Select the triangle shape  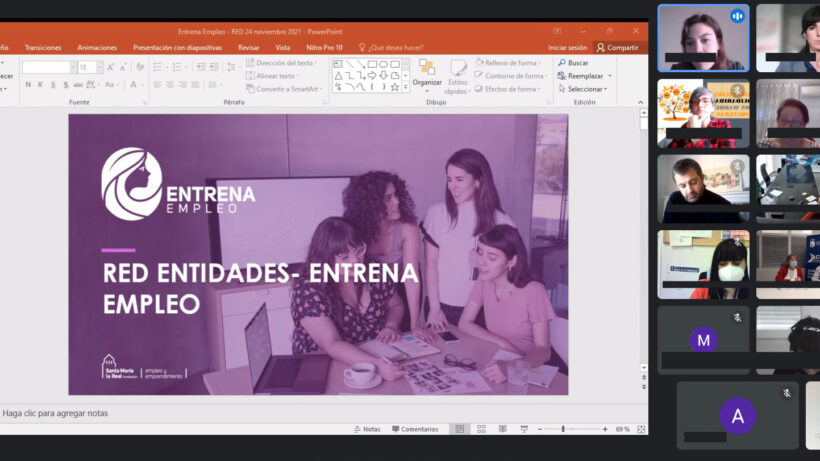click(338, 75)
